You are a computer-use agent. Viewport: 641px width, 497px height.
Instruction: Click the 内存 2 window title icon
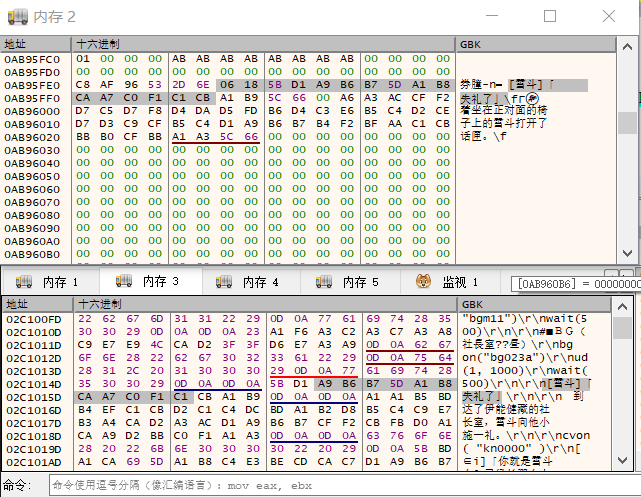coord(17,17)
